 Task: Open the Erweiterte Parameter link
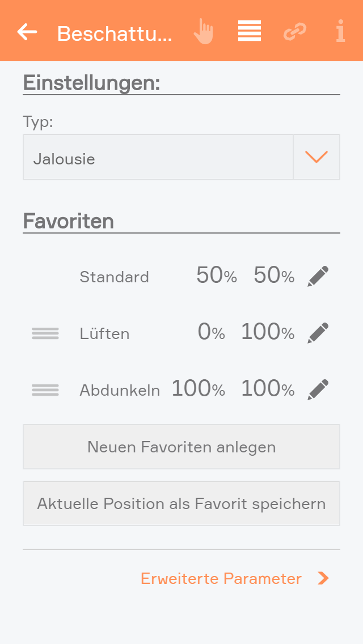click(x=221, y=578)
